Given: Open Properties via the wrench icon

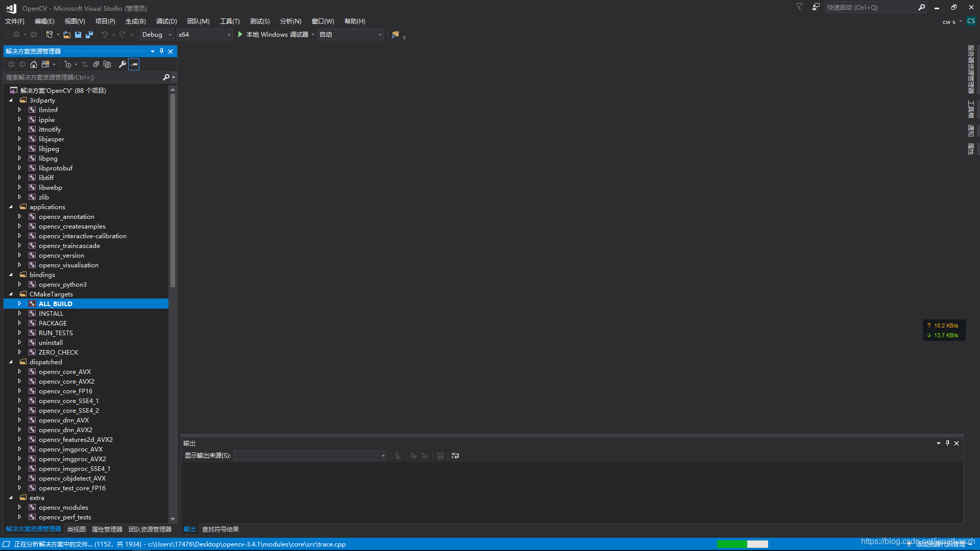Looking at the screenshot, I should point(122,64).
